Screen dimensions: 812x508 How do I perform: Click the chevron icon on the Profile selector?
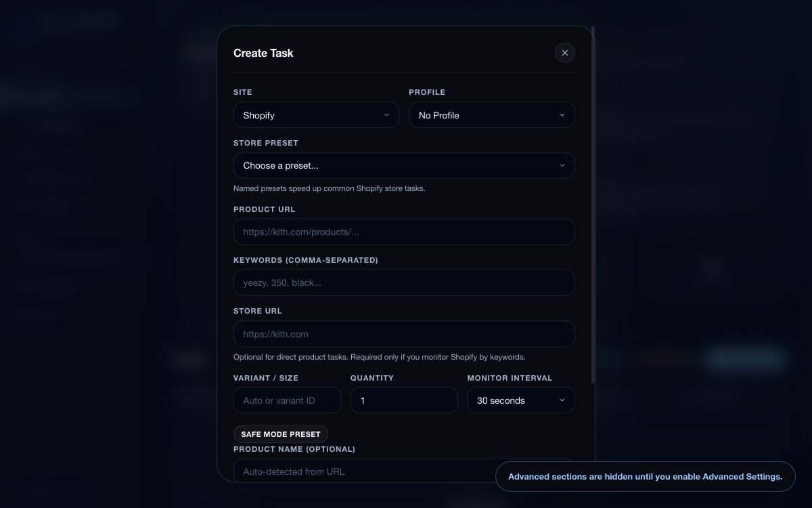(562, 114)
